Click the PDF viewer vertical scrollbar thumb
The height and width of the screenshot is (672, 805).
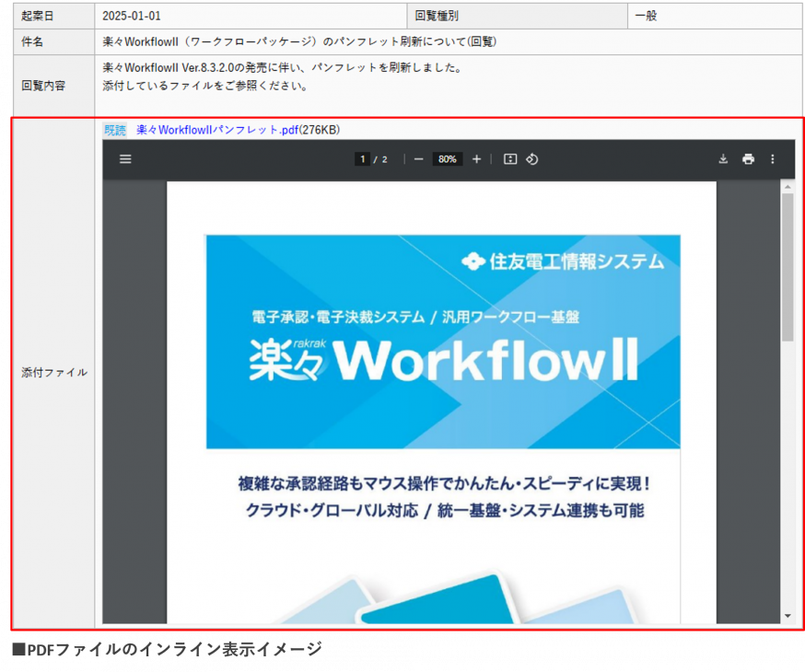click(787, 267)
